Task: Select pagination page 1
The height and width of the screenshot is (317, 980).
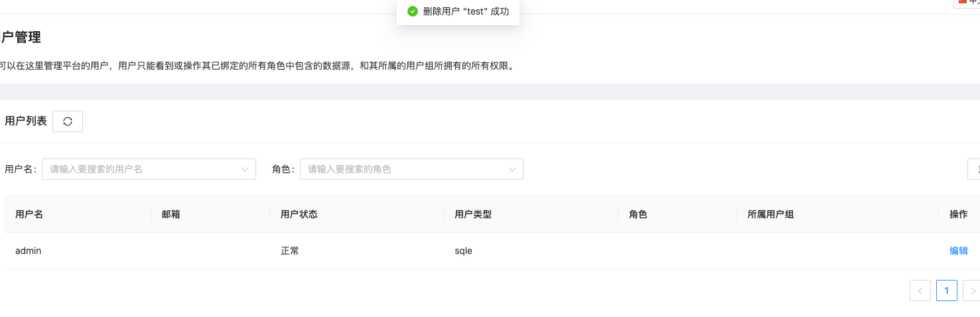Action: (x=947, y=290)
